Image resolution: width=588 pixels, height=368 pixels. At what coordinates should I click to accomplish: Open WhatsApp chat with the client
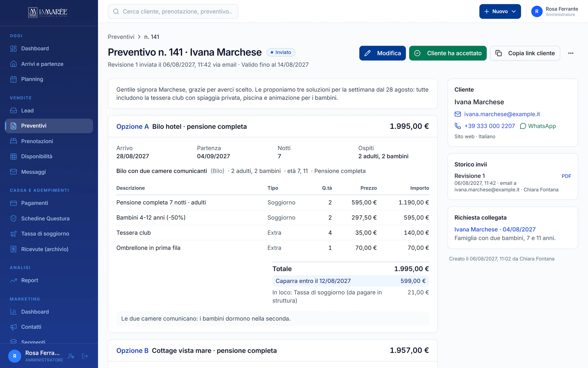pos(538,126)
